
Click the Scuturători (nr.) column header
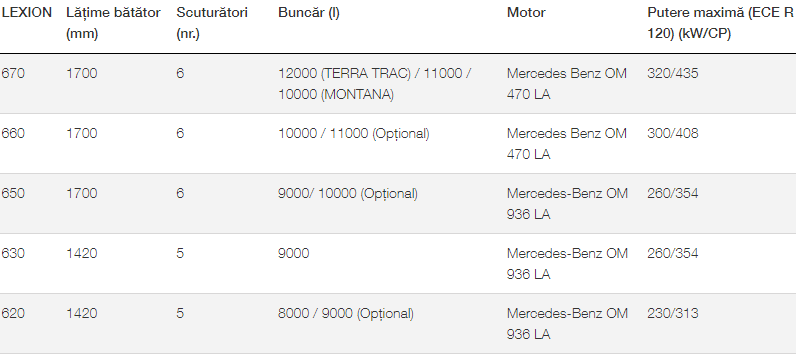(212, 23)
